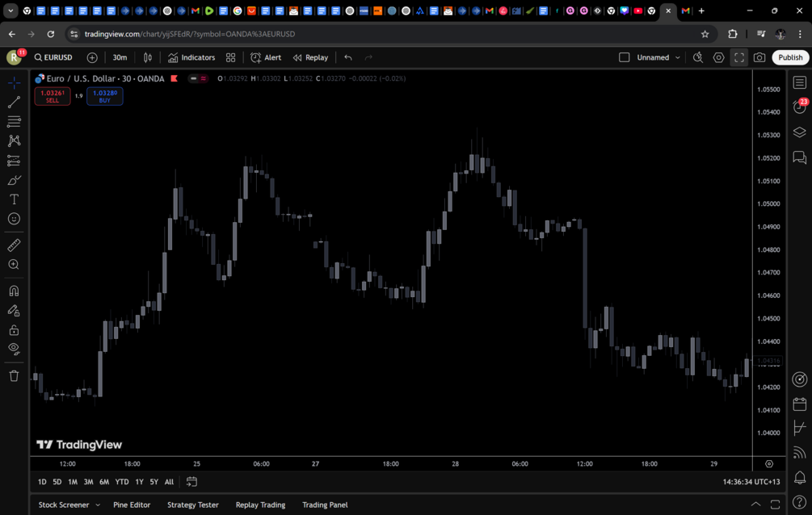
Task: Open the user profile avatar menu
Action: pos(14,57)
